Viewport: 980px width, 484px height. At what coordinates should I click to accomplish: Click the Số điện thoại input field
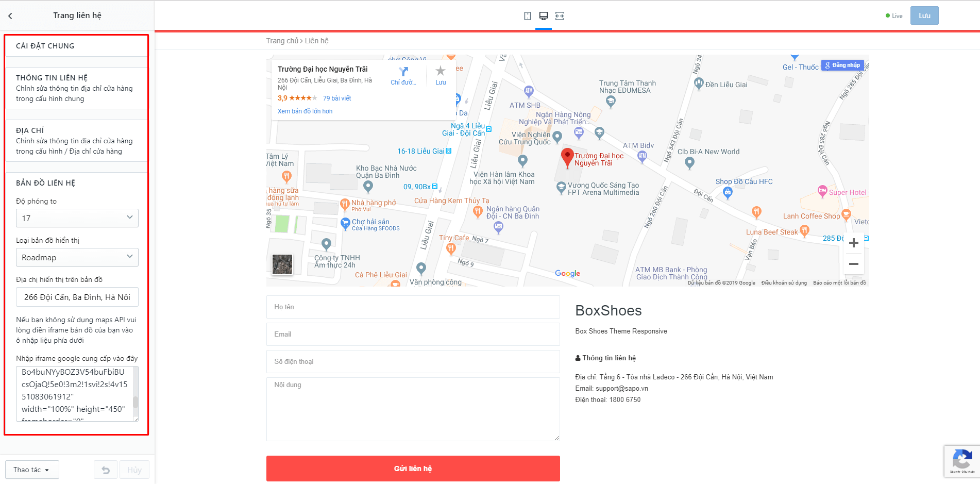[x=413, y=361]
